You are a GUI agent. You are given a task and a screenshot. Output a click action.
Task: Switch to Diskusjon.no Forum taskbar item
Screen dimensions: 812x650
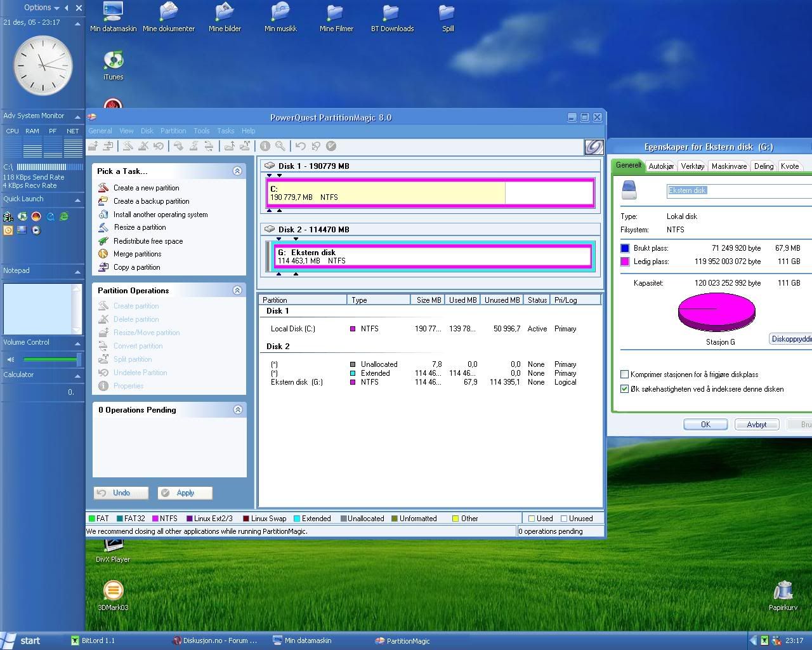(x=215, y=640)
